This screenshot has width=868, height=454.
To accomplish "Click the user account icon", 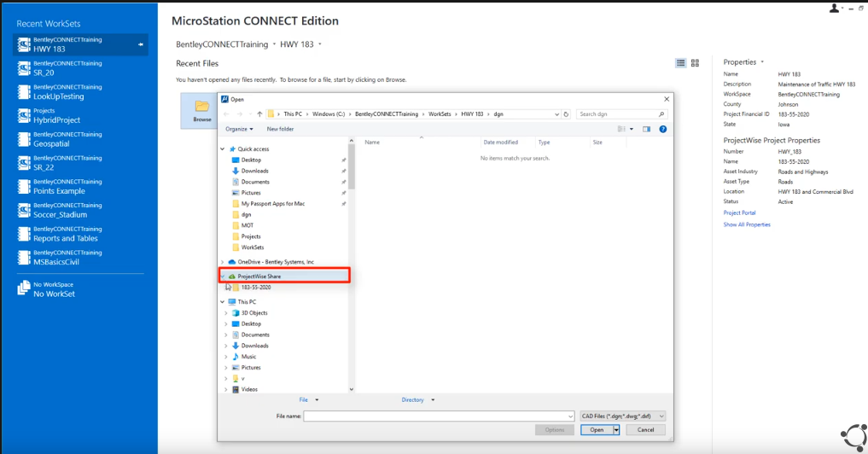I will pyautogui.click(x=834, y=9).
